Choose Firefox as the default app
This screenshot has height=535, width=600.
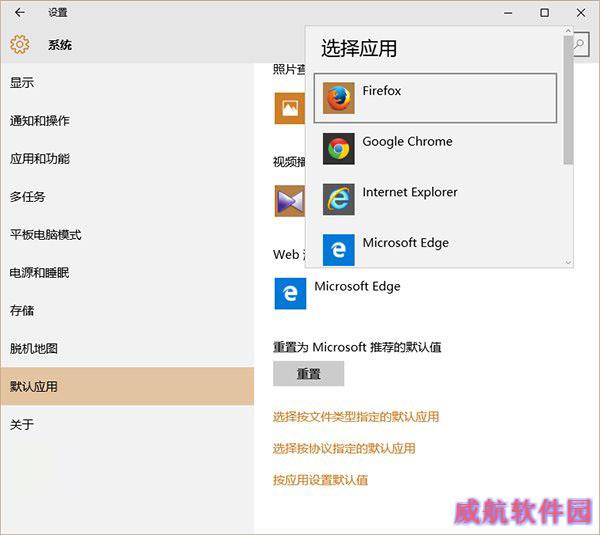pos(435,98)
